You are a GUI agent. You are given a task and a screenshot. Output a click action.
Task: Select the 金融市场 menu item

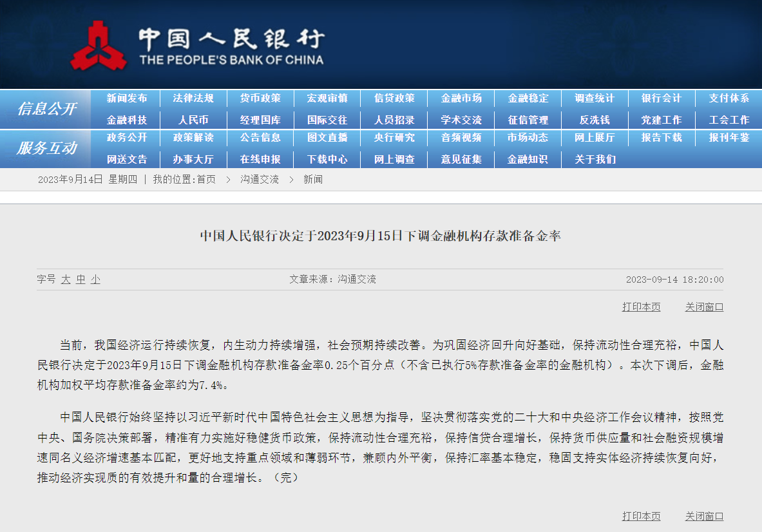point(461,98)
